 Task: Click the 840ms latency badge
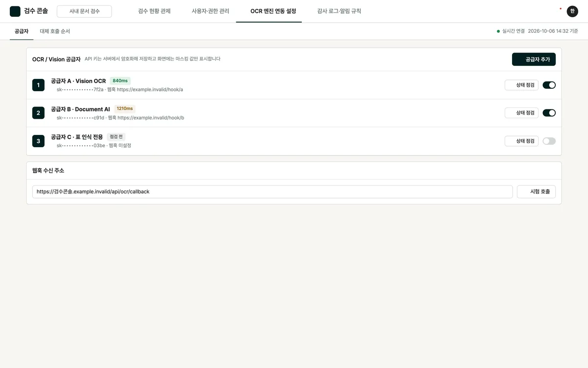tap(120, 80)
